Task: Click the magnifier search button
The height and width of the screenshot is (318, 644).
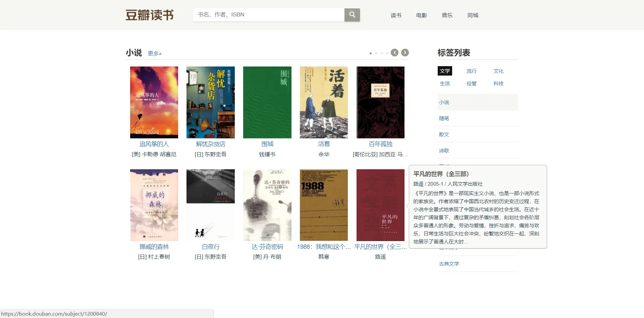Action: tap(352, 15)
